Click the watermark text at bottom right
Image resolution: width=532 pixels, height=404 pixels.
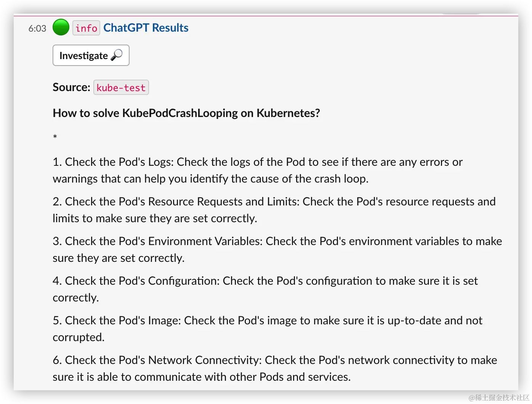(x=499, y=398)
